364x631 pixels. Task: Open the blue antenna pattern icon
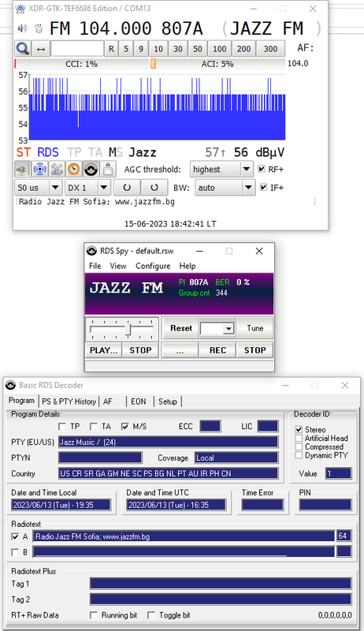pos(39,170)
